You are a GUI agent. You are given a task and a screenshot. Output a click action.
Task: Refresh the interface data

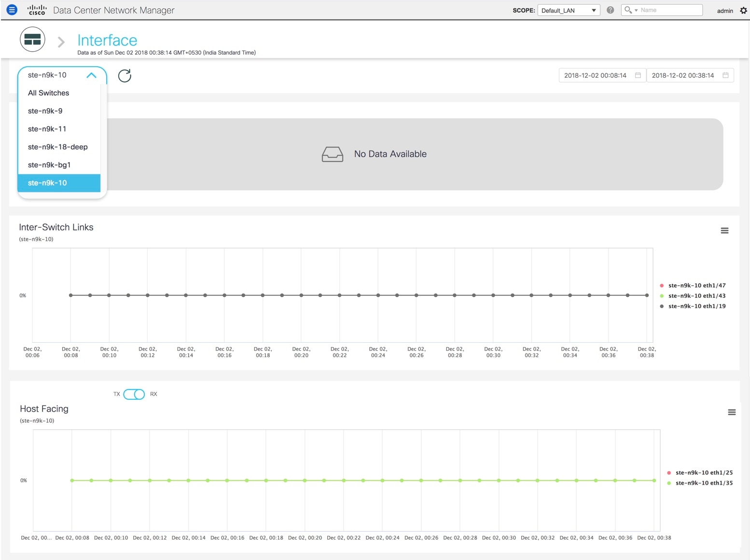point(125,76)
